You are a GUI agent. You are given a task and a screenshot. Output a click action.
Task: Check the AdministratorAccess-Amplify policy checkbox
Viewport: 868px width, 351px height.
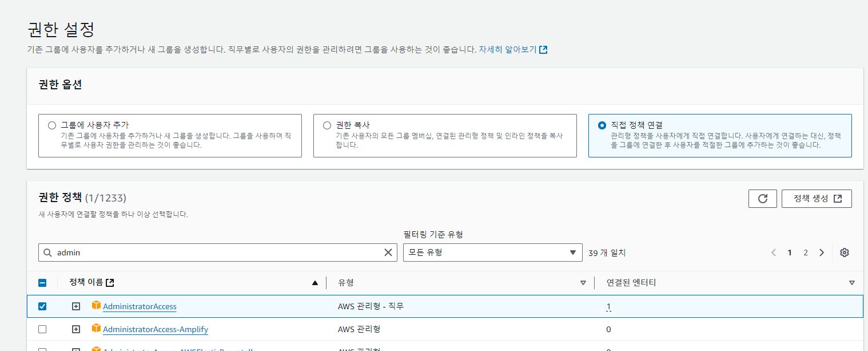(42, 329)
